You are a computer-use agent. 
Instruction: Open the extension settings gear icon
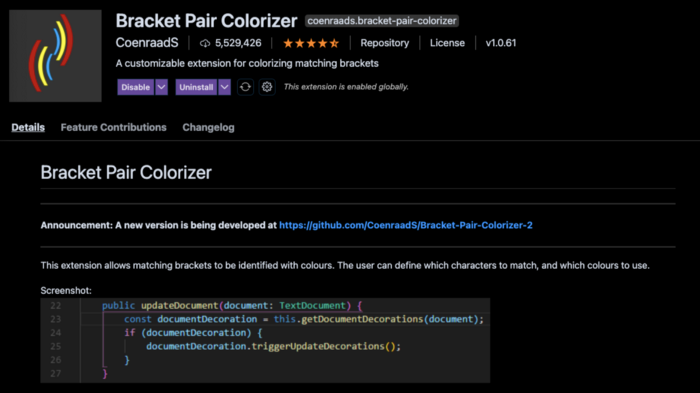coord(267,87)
